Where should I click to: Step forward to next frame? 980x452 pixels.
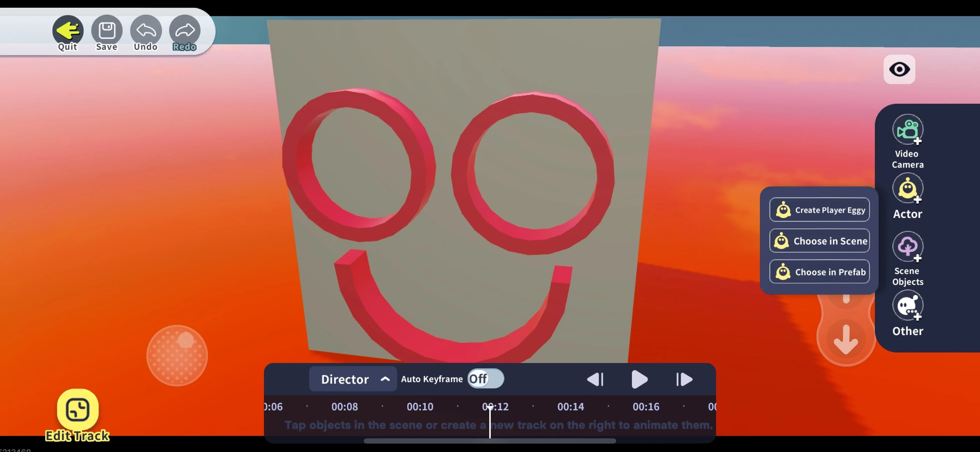point(684,379)
